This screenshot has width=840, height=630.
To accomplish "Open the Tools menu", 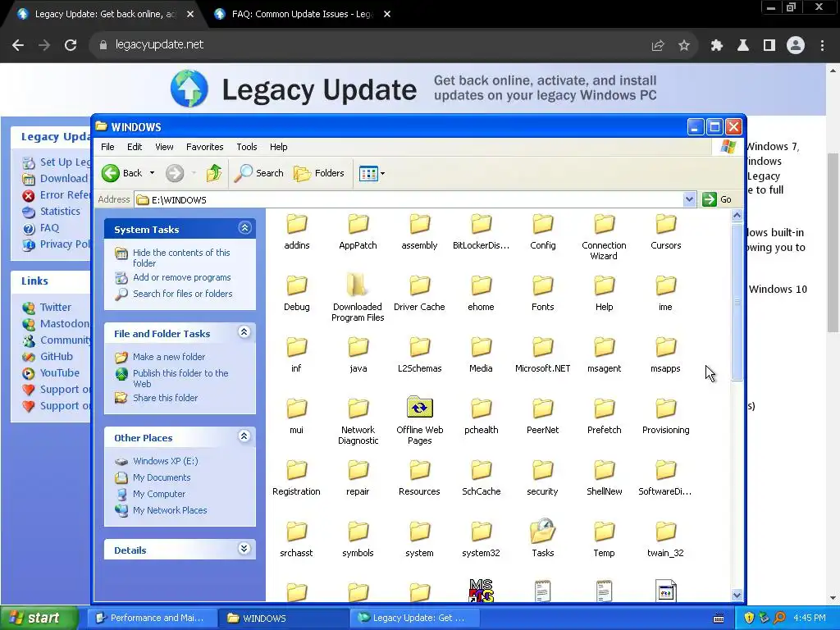I will [x=246, y=147].
